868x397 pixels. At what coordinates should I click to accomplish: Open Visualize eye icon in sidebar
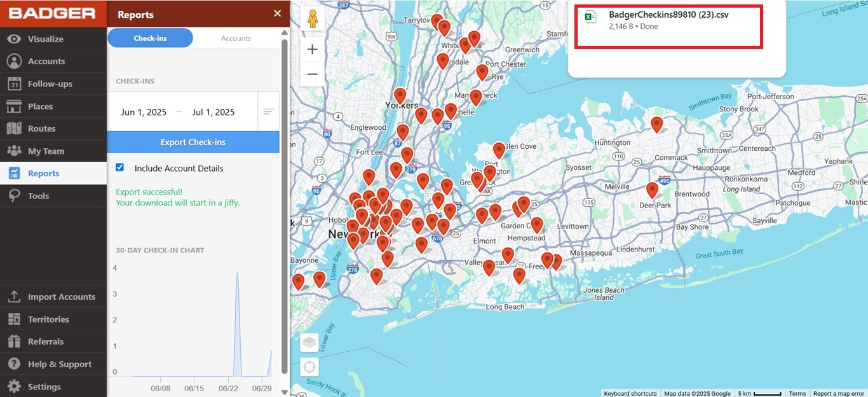[14, 39]
